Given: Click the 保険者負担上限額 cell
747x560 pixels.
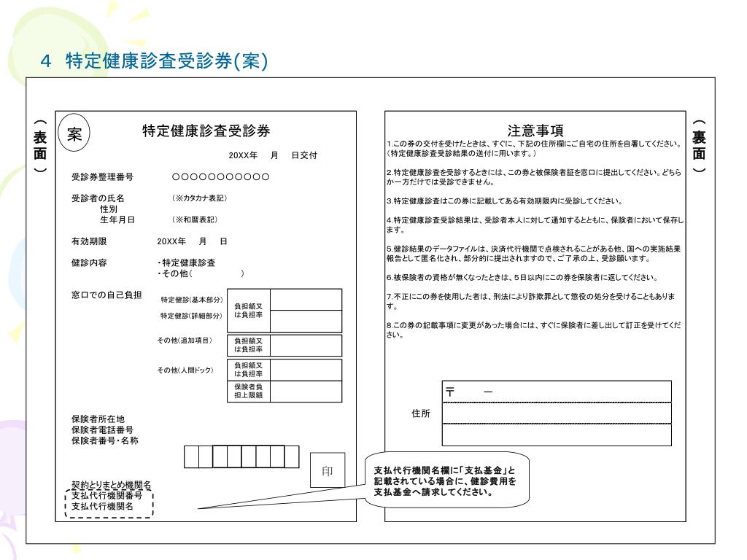Looking at the screenshot, I should [249, 391].
